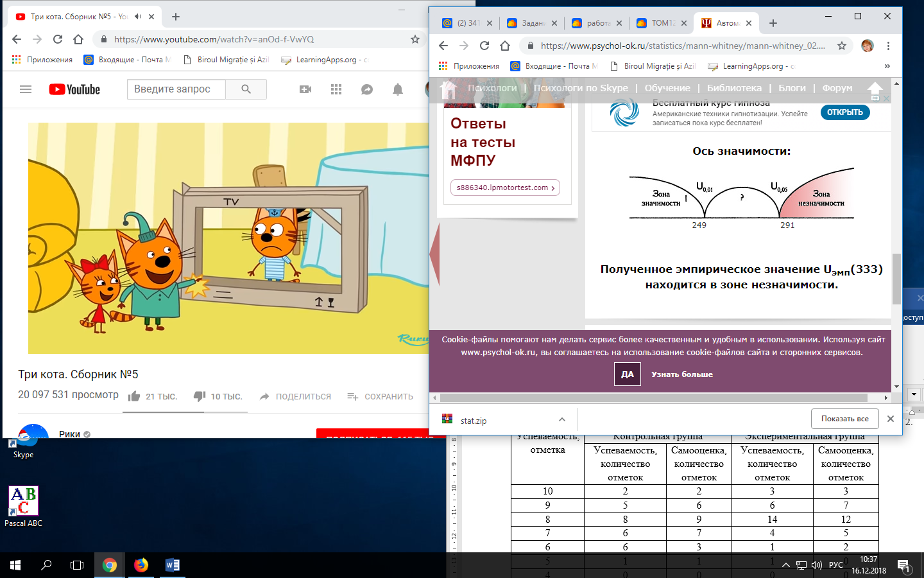
Task: Bookmark the psychol-ok page with the star
Action: tap(842, 46)
